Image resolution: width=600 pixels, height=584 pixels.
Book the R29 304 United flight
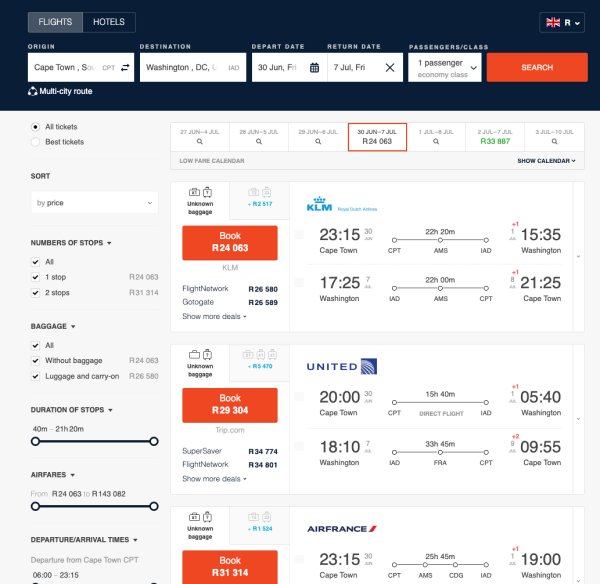tap(230, 403)
